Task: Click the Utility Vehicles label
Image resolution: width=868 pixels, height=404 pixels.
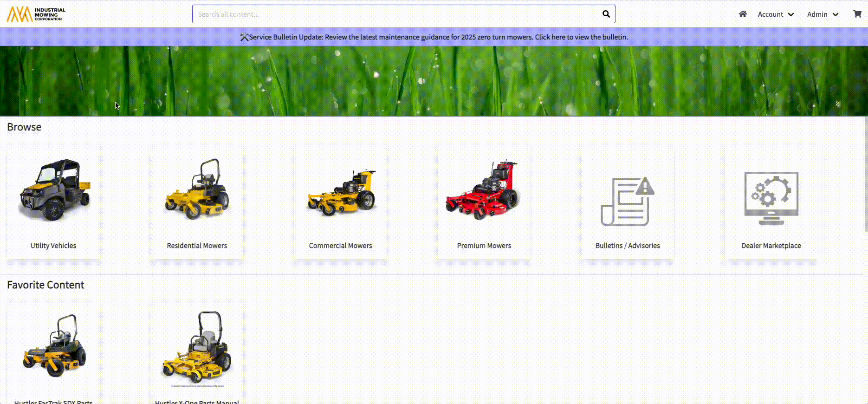Action: pyautogui.click(x=53, y=246)
